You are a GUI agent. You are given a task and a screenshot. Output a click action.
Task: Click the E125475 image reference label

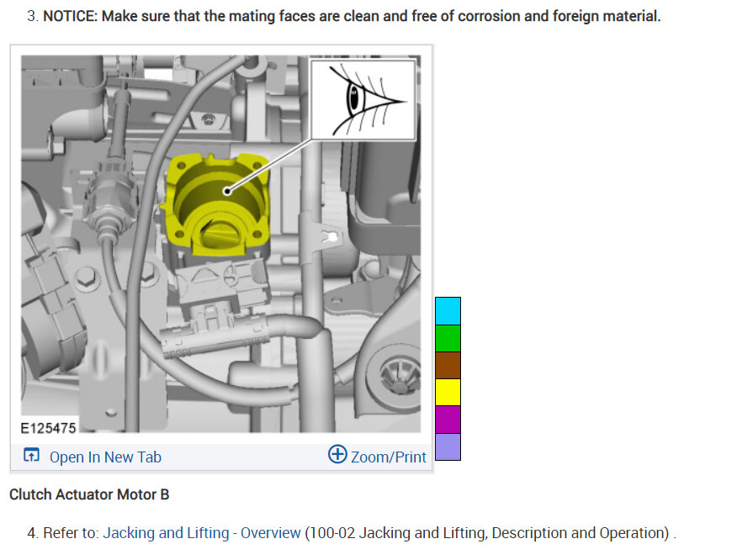pos(48,428)
